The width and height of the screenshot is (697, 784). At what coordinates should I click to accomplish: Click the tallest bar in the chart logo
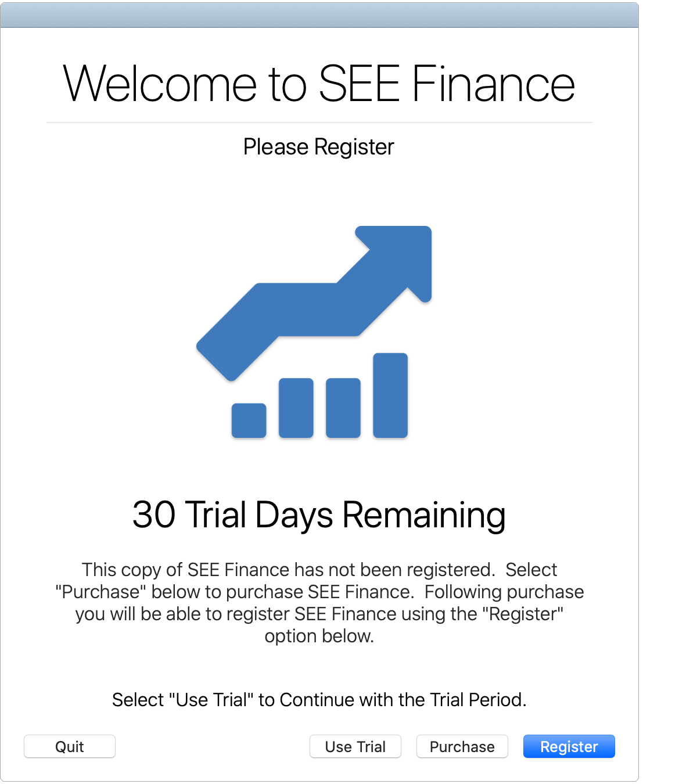pyautogui.click(x=390, y=395)
